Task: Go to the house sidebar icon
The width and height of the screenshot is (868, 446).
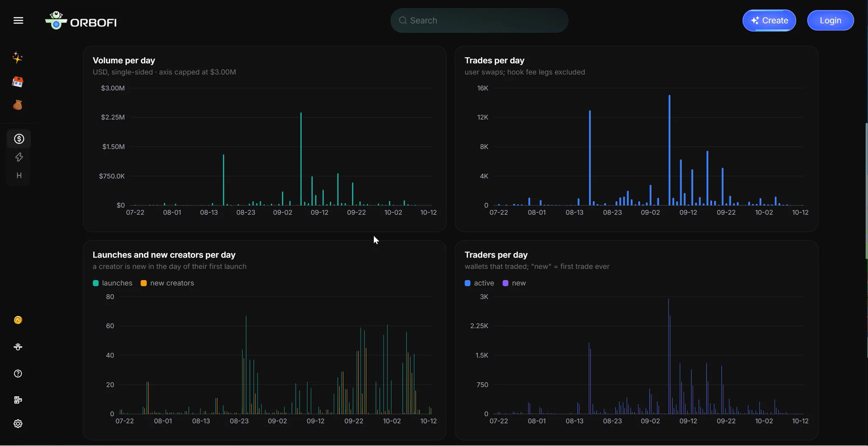Action: 17,82
